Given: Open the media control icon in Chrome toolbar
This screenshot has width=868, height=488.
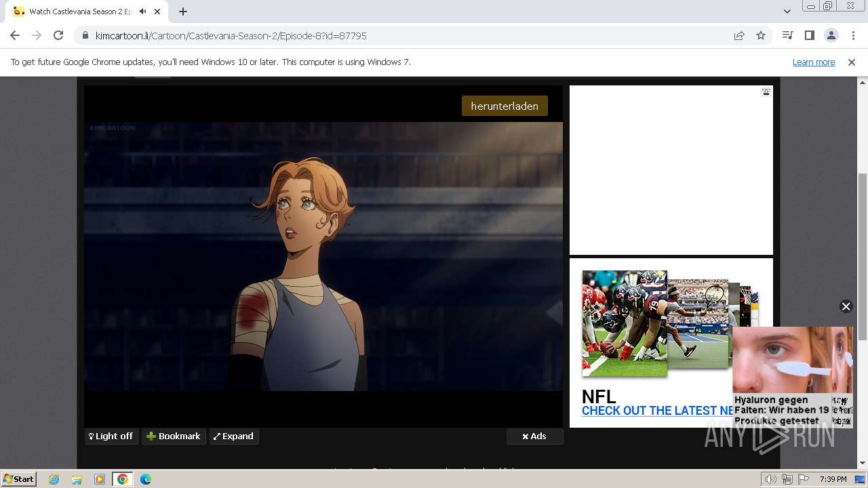Looking at the screenshot, I should click(x=787, y=35).
